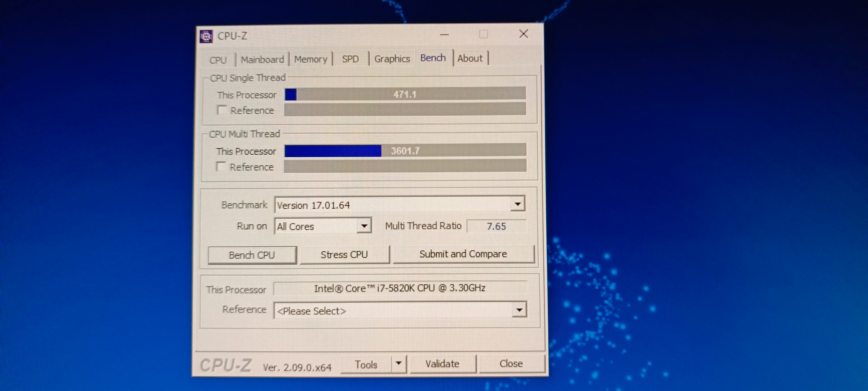Image resolution: width=868 pixels, height=391 pixels.
Task: Expand the Tools dropdown arrow
Action: pos(399,364)
